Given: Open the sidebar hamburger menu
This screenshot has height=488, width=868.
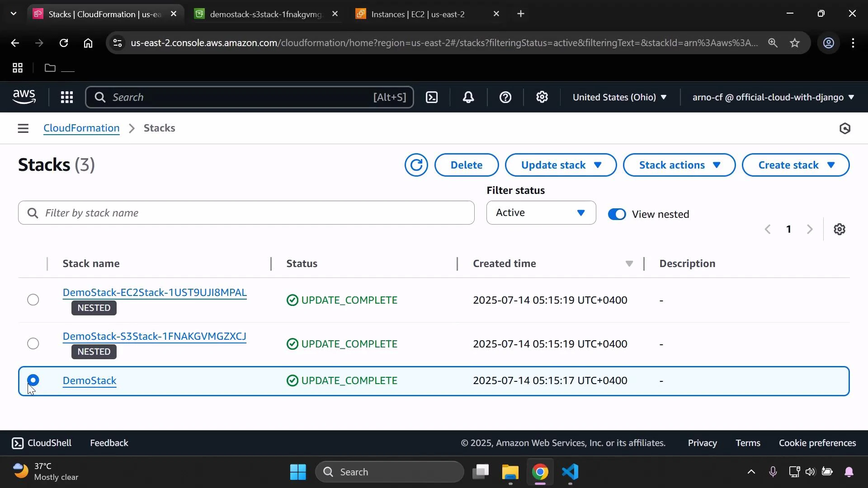Looking at the screenshot, I should point(23,128).
